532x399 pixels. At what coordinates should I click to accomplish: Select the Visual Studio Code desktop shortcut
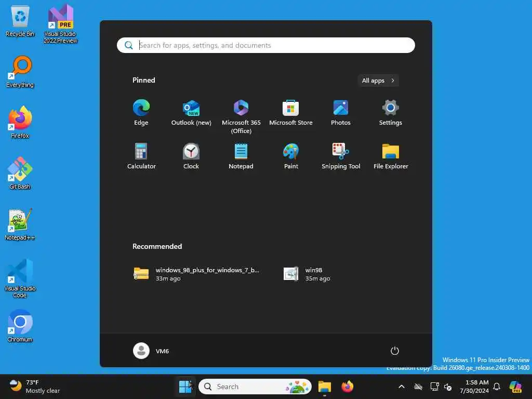[20, 278]
